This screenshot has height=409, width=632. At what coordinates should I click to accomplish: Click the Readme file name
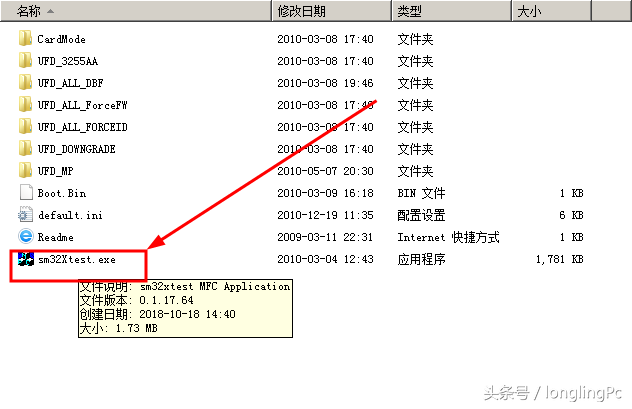(x=56, y=237)
